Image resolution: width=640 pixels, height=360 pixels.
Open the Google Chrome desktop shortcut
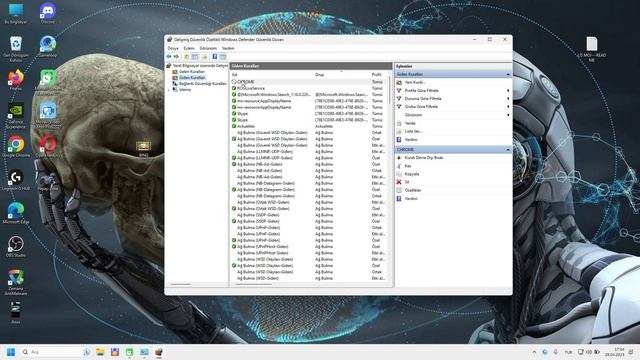[x=16, y=147]
